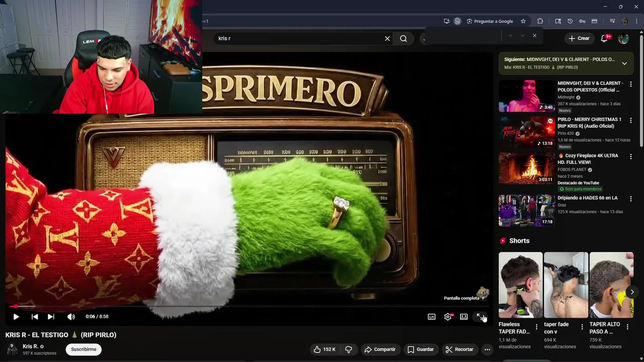Screen dimensions: 644x362
Task: Open reading mode icon in address bar
Action: pyautogui.click(x=457, y=21)
